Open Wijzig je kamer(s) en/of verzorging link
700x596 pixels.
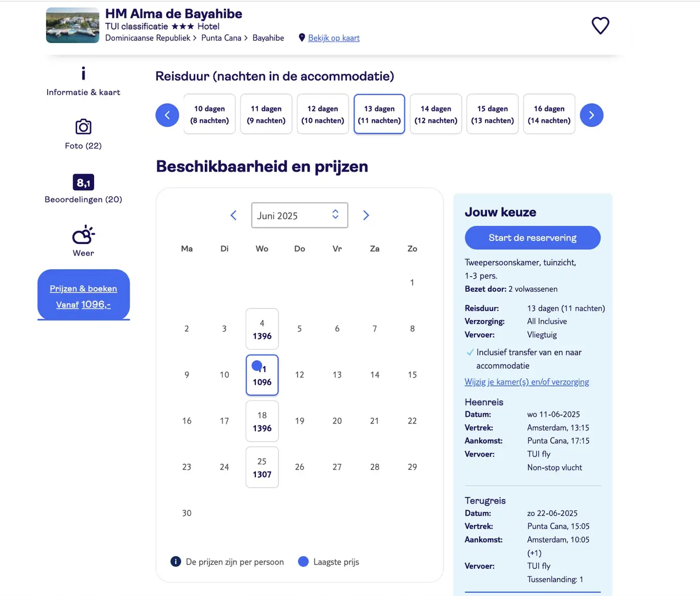coord(527,382)
